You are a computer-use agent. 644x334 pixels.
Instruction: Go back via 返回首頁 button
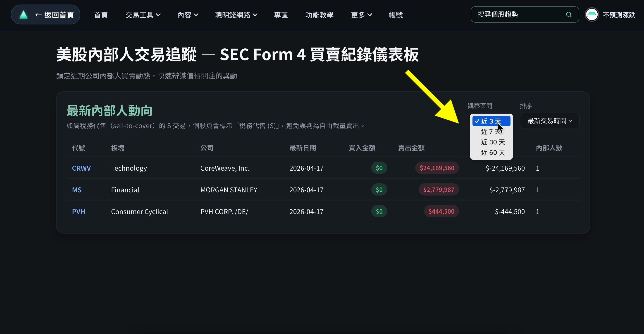(x=45, y=14)
